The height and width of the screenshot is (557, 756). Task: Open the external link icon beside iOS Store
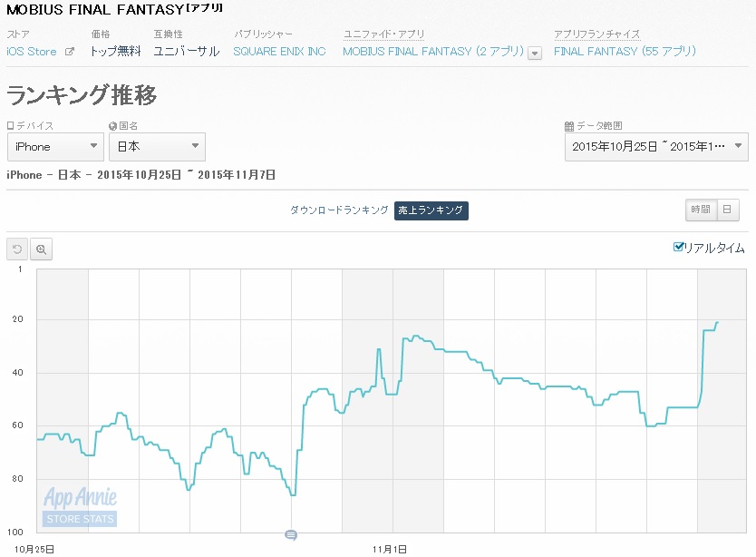pyautogui.click(x=70, y=51)
